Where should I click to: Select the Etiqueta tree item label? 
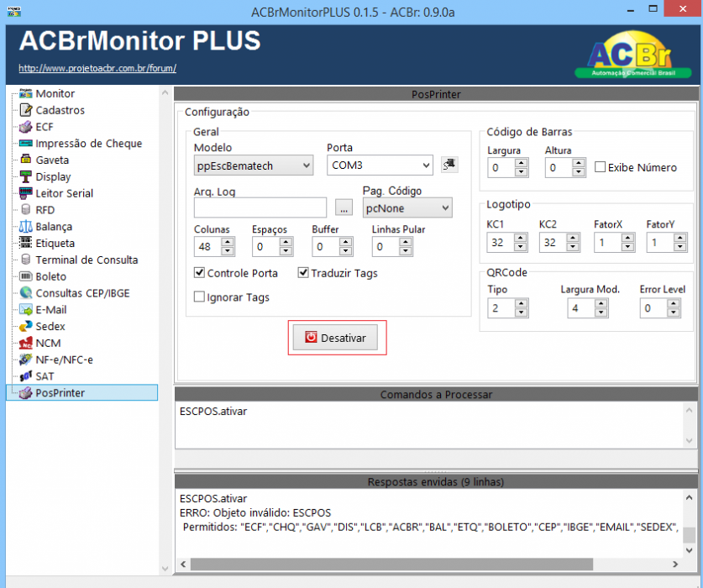coord(55,243)
